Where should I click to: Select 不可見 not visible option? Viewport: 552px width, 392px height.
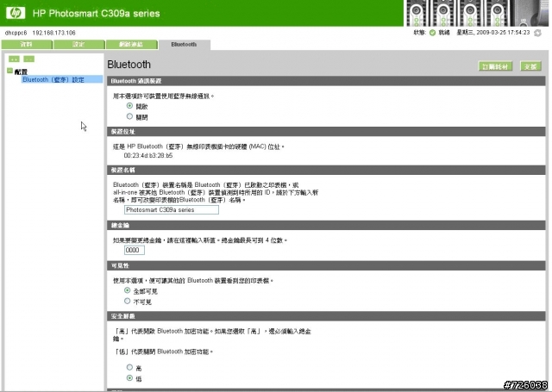[x=127, y=301]
